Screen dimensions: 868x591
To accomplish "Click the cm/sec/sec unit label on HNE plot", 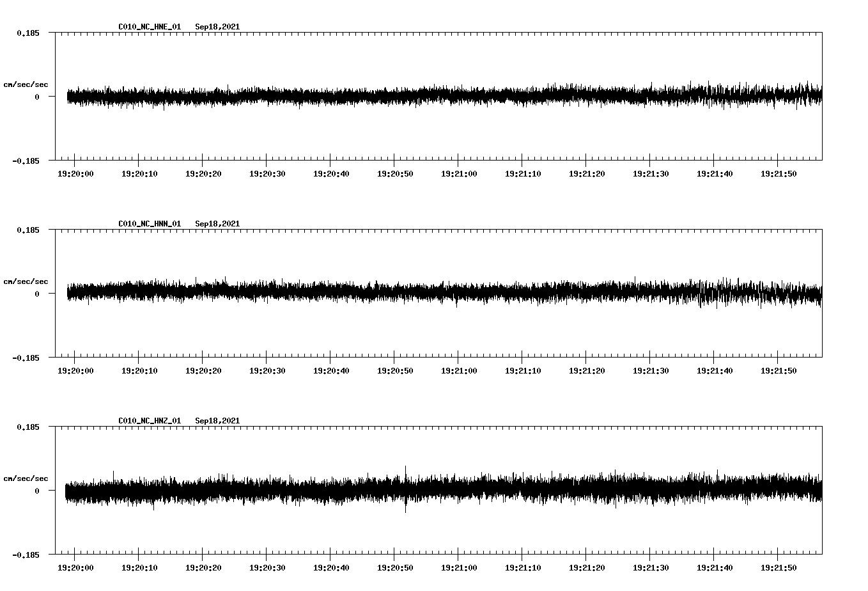I will 26,84.
